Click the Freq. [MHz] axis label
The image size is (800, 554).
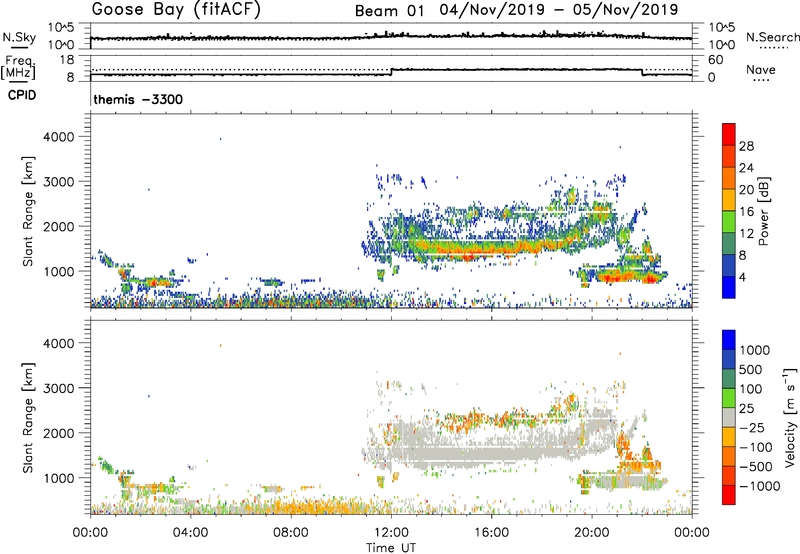click(18, 67)
